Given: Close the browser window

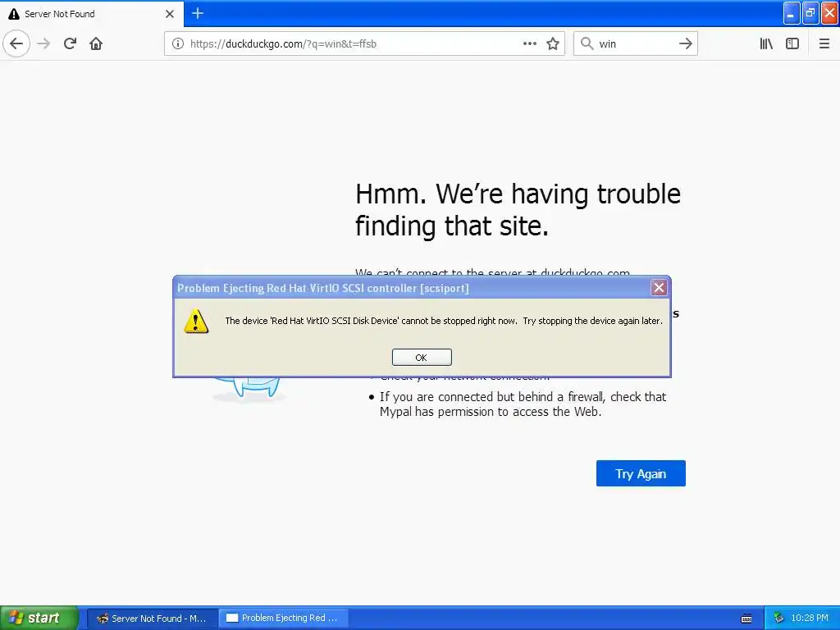Looking at the screenshot, I should [830, 13].
